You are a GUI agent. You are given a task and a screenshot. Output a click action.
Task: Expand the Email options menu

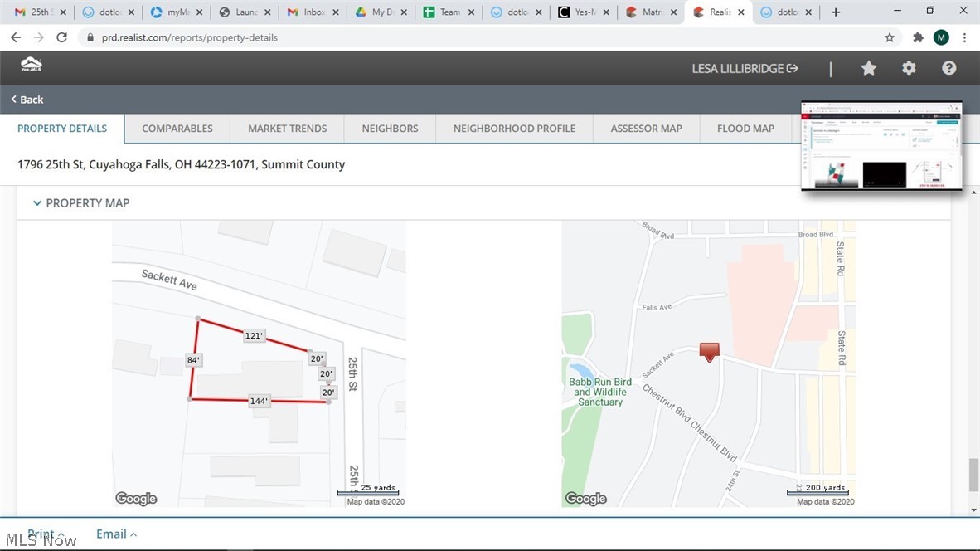point(116,534)
